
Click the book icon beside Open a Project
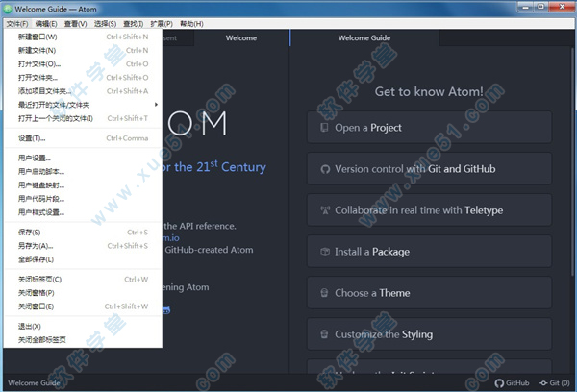324,128
